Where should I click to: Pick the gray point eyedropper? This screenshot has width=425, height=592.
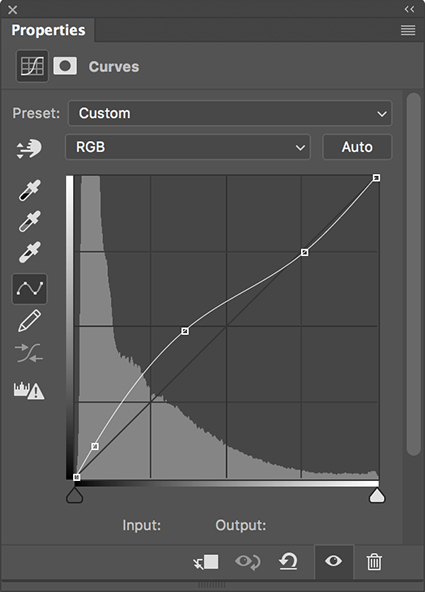click(x=29, y=221)
